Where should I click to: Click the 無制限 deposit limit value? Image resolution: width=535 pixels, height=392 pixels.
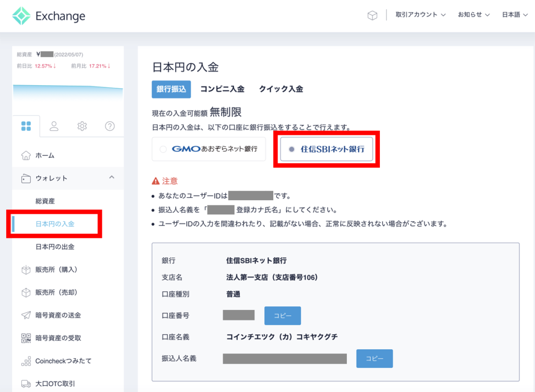point(226,112)
